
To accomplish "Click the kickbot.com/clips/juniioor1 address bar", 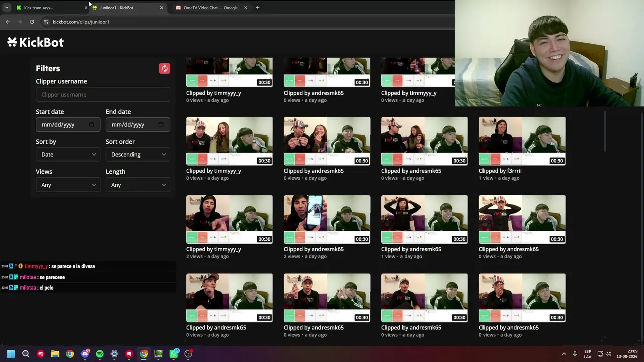I will click(x=247, y=22).
